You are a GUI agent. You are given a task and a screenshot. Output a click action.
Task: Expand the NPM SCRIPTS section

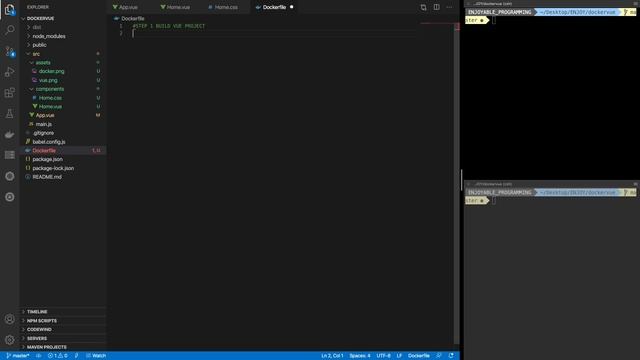point(42,320)
